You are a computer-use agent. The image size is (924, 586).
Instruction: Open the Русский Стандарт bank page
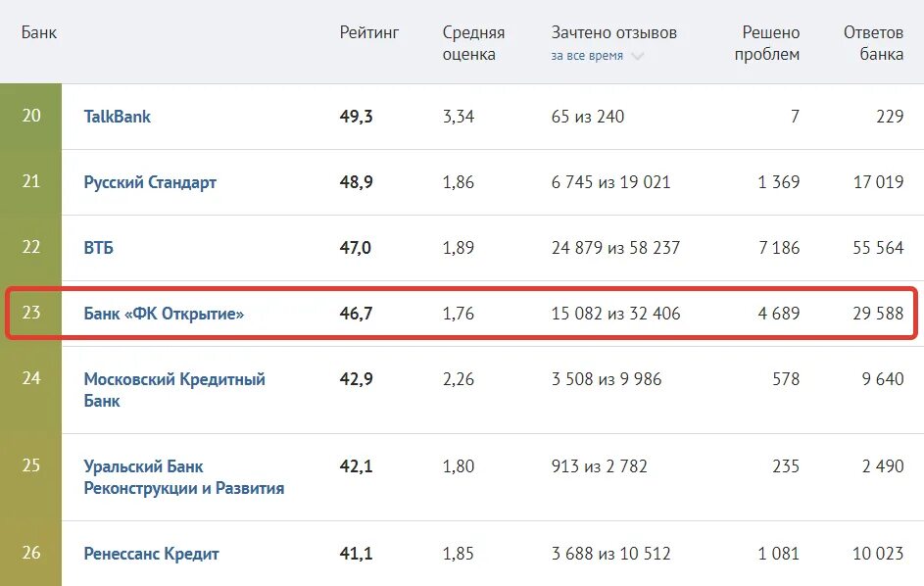click(x=150, y=182)
